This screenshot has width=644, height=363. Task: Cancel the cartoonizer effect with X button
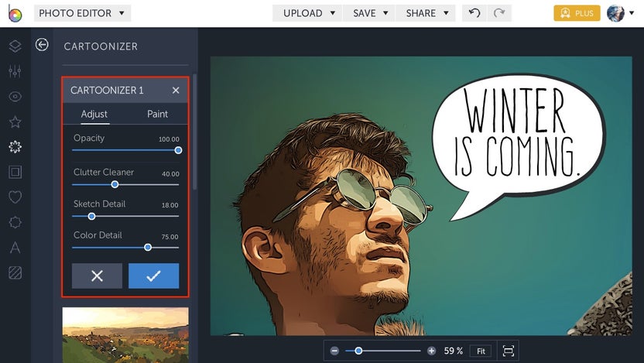(x=97, y=276)
